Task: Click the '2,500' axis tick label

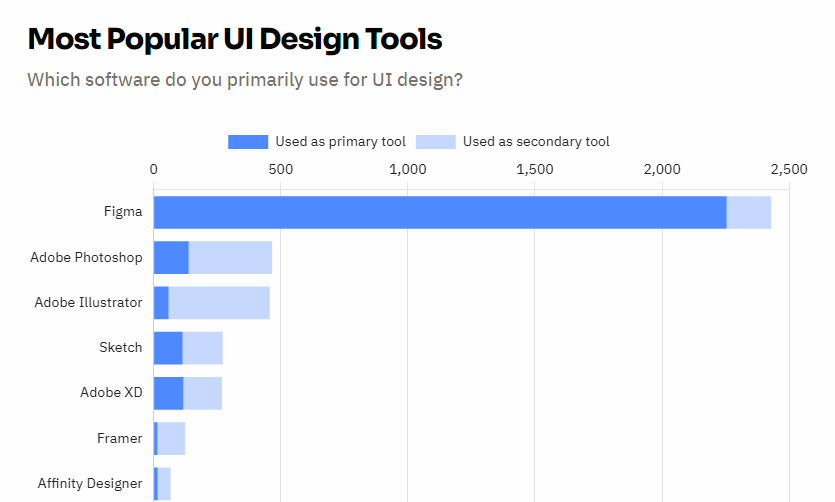Action: [x=789, y=169]
